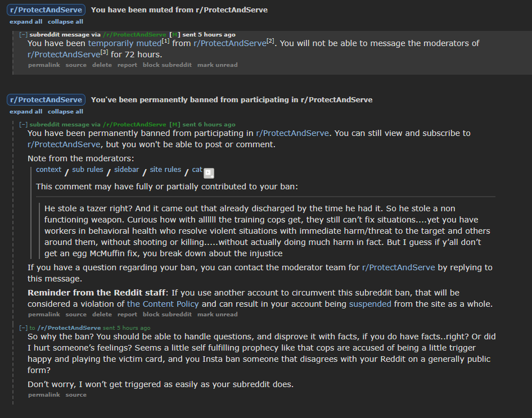
Task: Collapse the permanent ban message
Action: coord(22,124)
